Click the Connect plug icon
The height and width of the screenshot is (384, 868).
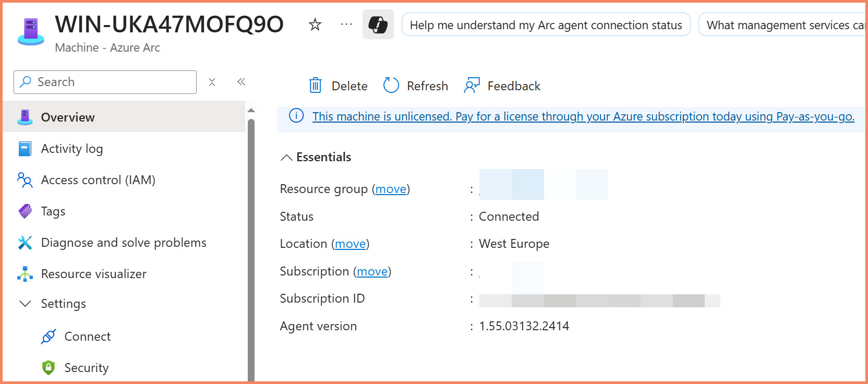point(49,337)
